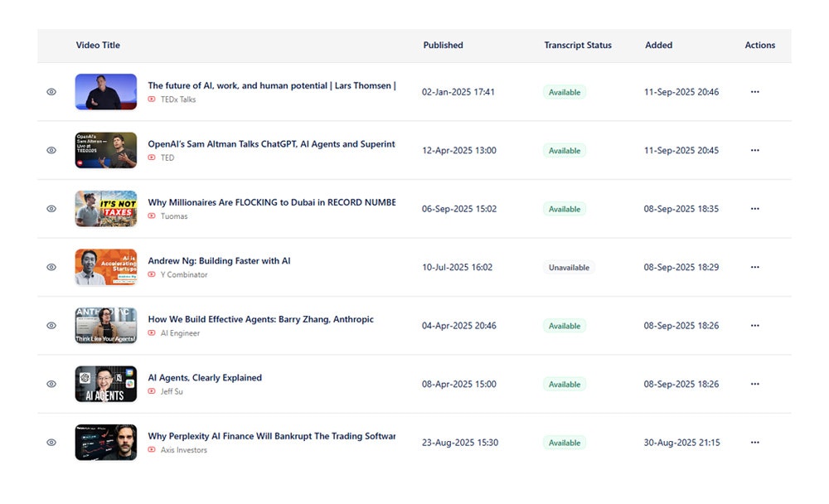Click ellipsis icon for Axis Investors video
The width and height of the screenshot is (829, 504).
[755, 443]
